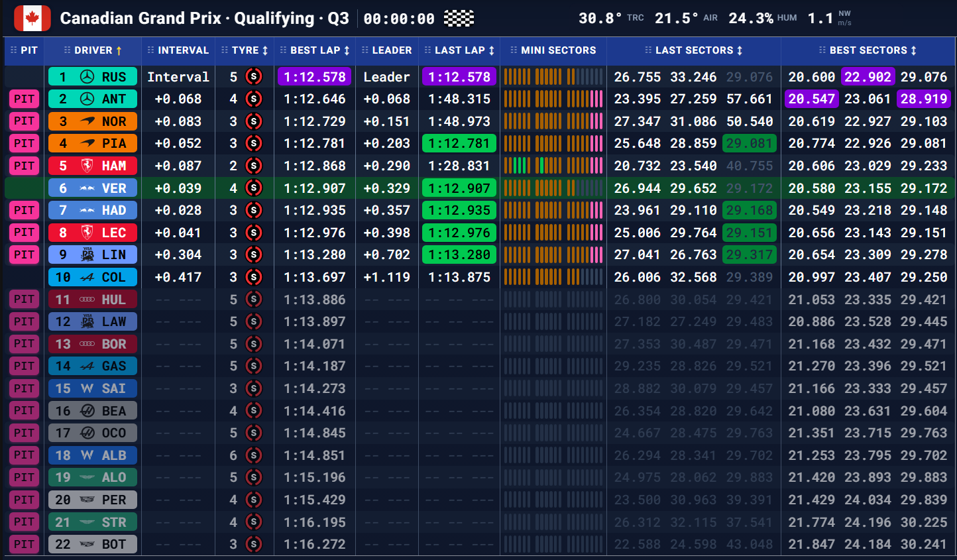
Task: Click the mini sectors bar for HAM
Action: 553,166
